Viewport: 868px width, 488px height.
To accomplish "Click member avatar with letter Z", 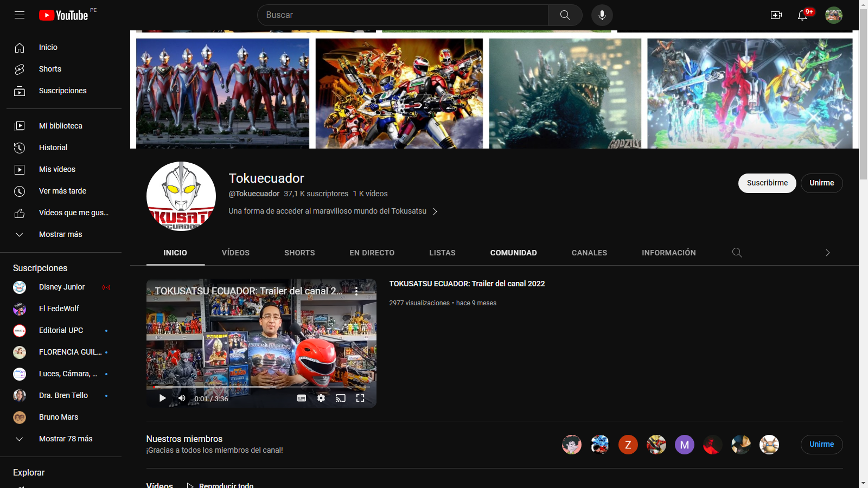I will pos(628,445).
